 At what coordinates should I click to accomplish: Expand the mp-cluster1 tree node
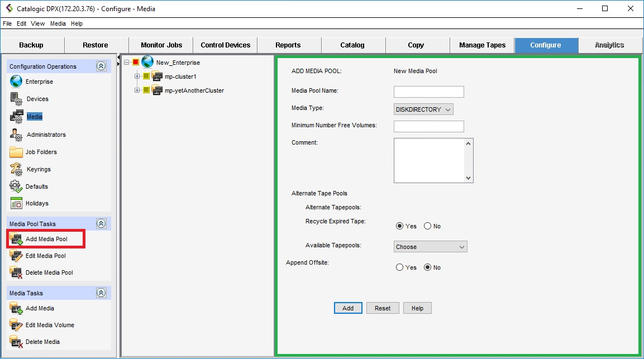click(x=137, y=76)
